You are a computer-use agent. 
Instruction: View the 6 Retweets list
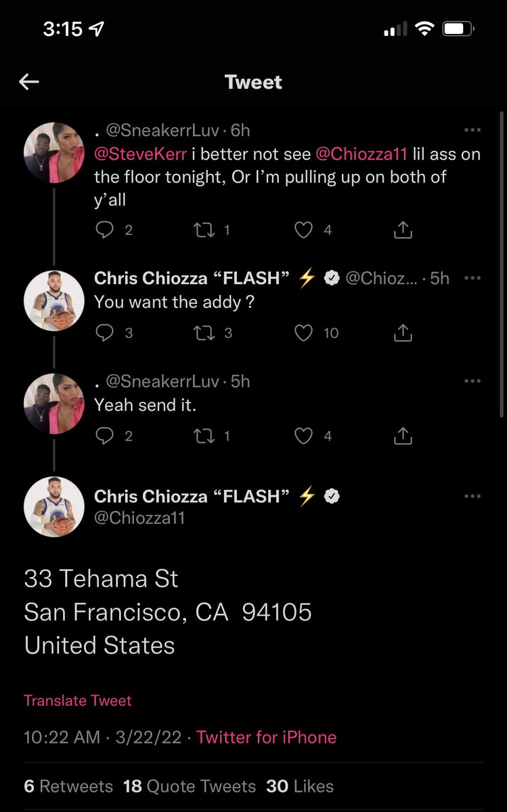68,786
